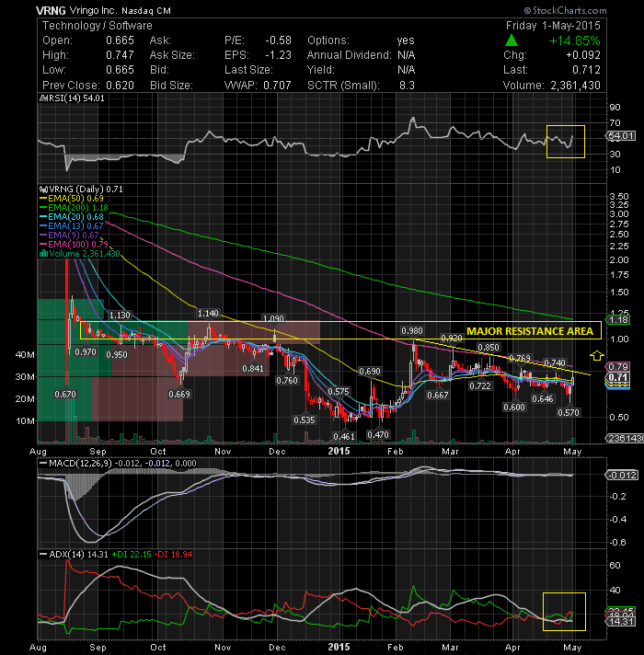Click the 54.01 RSI axis tag
This screenshot has width=644, height=655.
point(621,136)
